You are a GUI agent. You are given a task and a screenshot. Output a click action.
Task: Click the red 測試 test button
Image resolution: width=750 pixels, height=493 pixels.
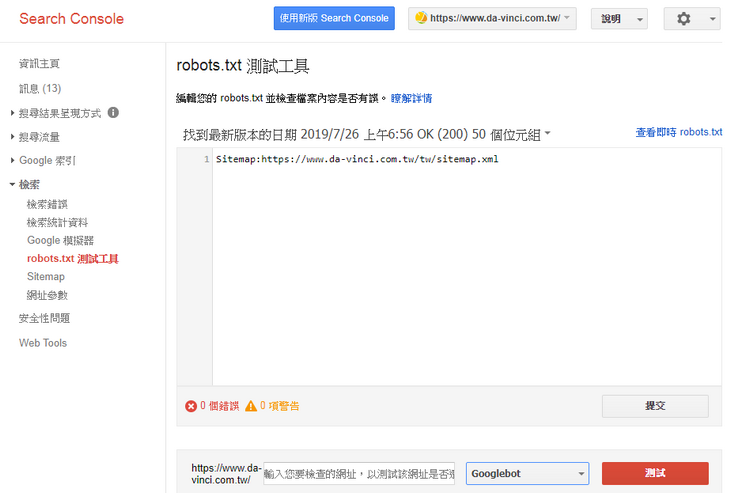pos(655,473)
